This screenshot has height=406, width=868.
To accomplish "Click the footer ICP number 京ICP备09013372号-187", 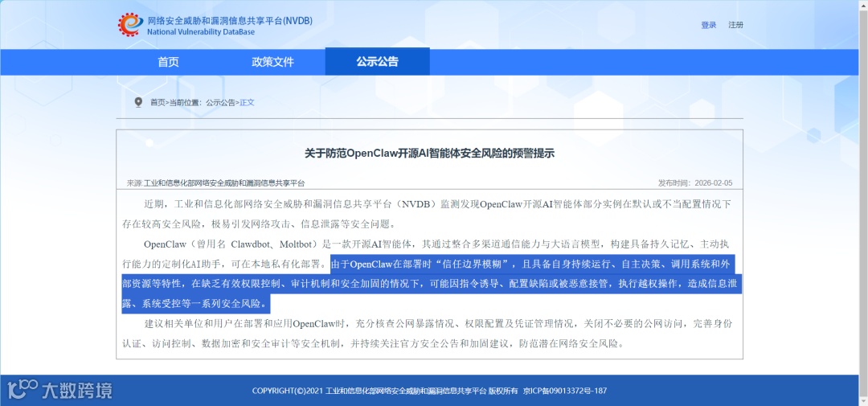I will pos(565,391).
